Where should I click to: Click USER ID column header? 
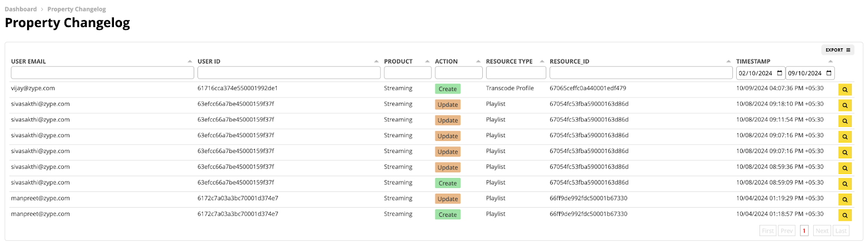(209, 61)
